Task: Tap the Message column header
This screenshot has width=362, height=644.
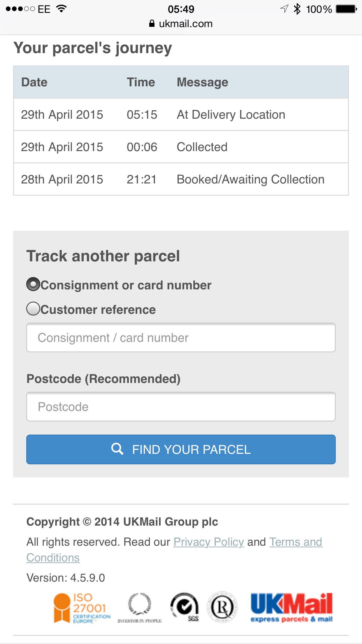Action: [x=203, y=82]
